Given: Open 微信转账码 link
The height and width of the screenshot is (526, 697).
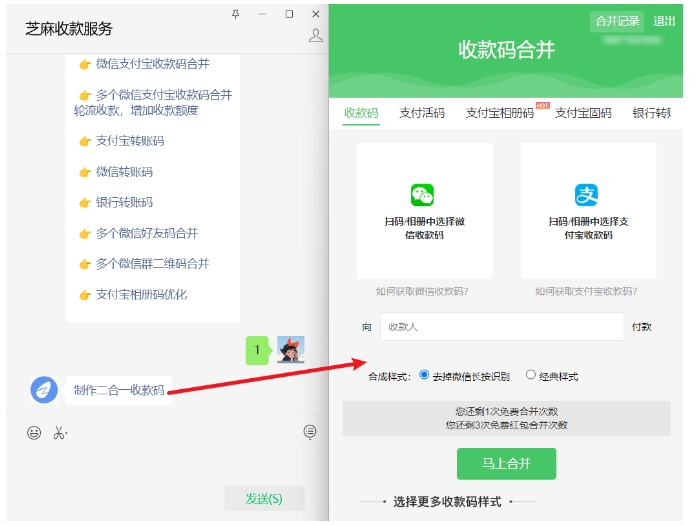Looking at the screenshot, I should (124, 172).
